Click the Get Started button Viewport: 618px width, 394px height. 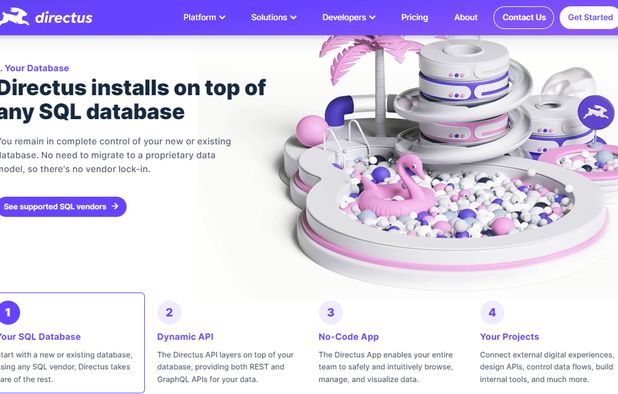point(590,17)
